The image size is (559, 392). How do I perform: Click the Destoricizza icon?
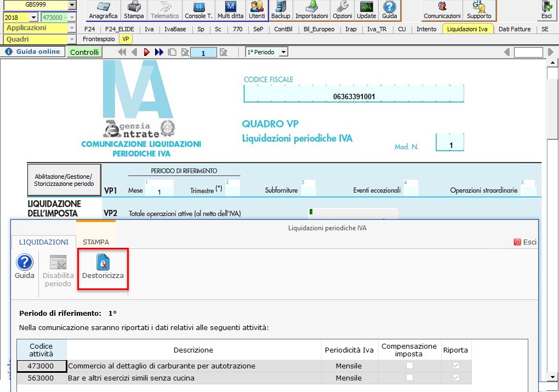click(x=102, y=267)
